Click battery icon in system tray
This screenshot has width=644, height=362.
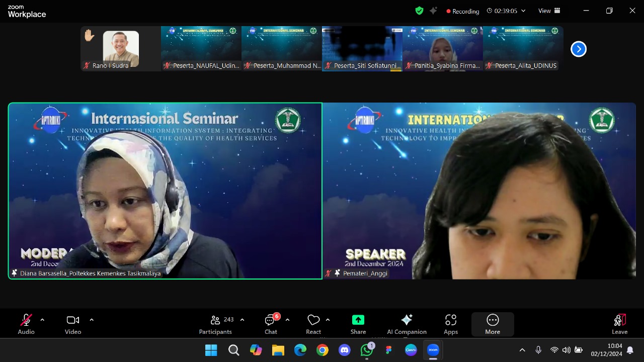579,350
